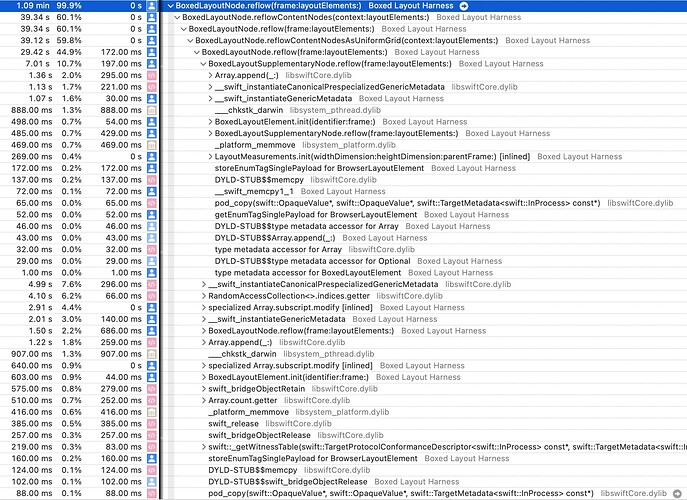687x500 pixels.
Task: Collapse the BoxedLayoutNode.reflowContentNodes(context:layoutElements:) row
Action: pos(177,18)
